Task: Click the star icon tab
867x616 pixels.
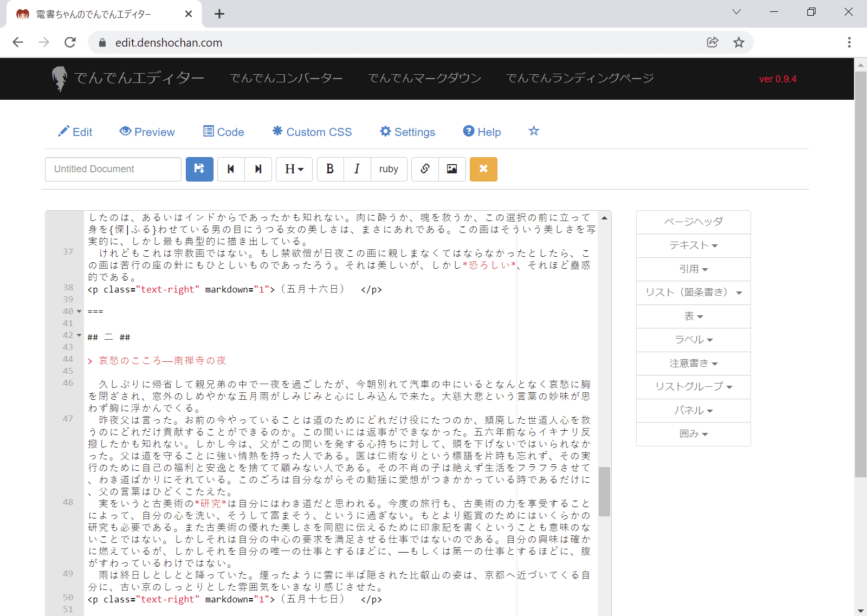Action: click(534, 131)
